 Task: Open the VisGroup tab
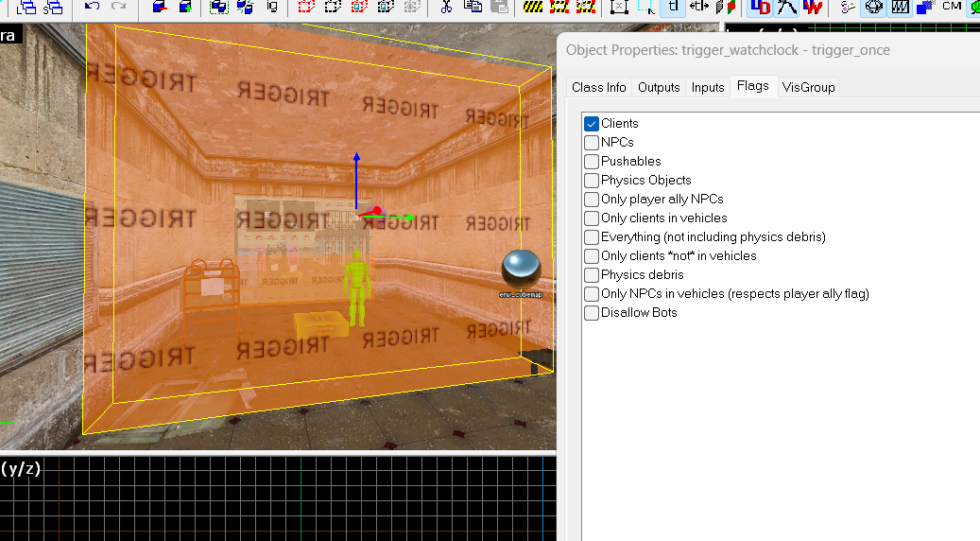point(808,87)
